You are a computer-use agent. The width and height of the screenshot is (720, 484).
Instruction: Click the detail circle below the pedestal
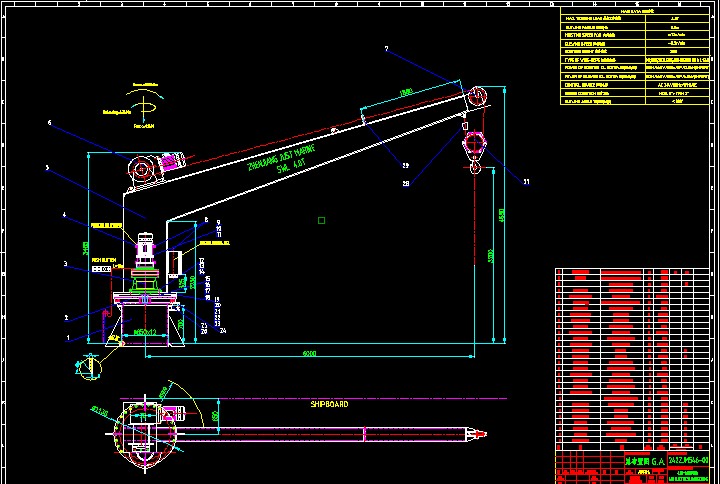tap(83, 366)
